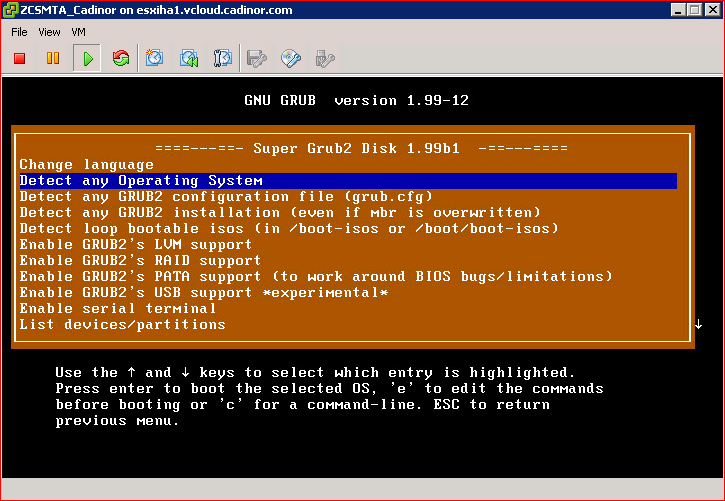Screen dimensions: 725x501
Task: Select Detect any Operating System entry
Action: 348,181
